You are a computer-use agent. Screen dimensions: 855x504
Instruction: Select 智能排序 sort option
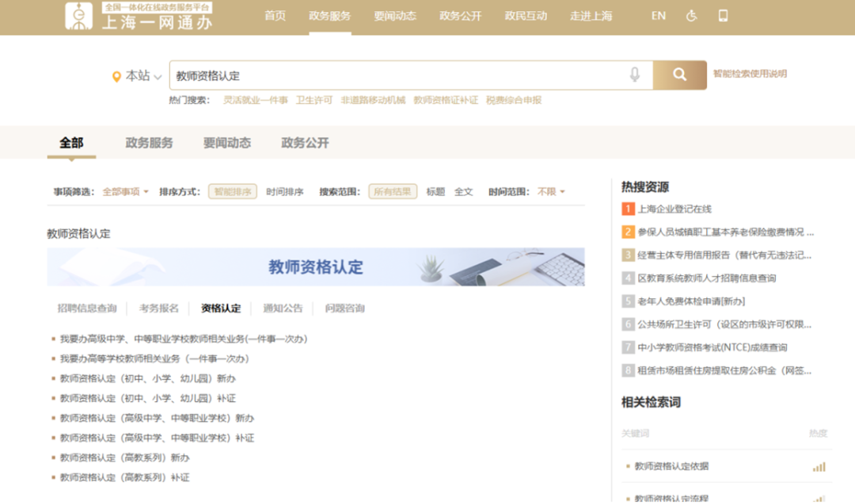click(233, 191)
